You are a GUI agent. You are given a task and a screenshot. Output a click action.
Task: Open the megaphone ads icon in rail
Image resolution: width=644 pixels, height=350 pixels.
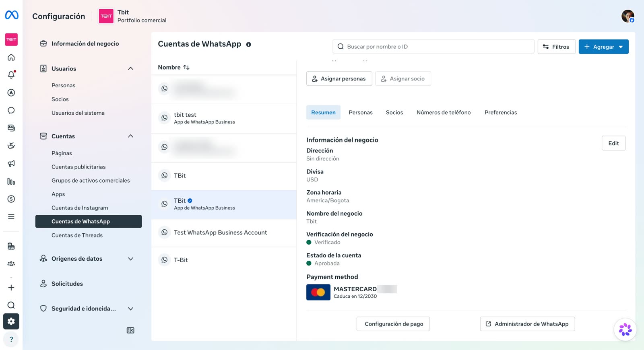[11, 163]
